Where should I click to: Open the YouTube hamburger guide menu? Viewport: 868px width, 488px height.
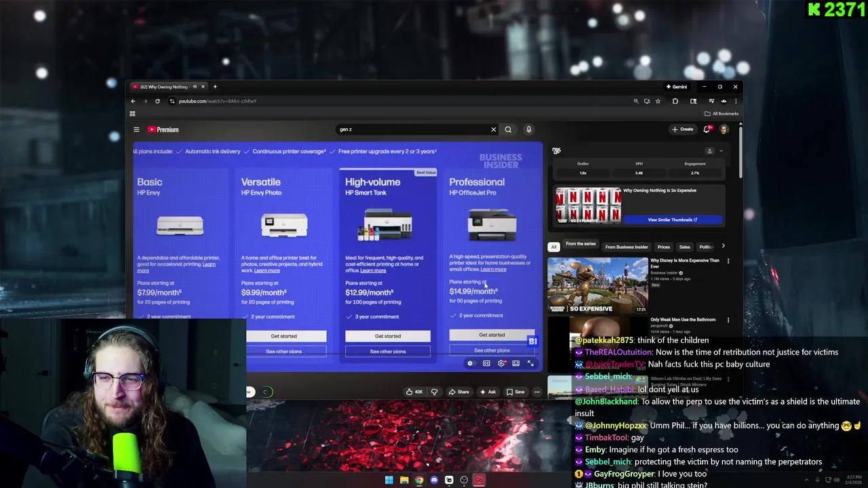(136, 129)
